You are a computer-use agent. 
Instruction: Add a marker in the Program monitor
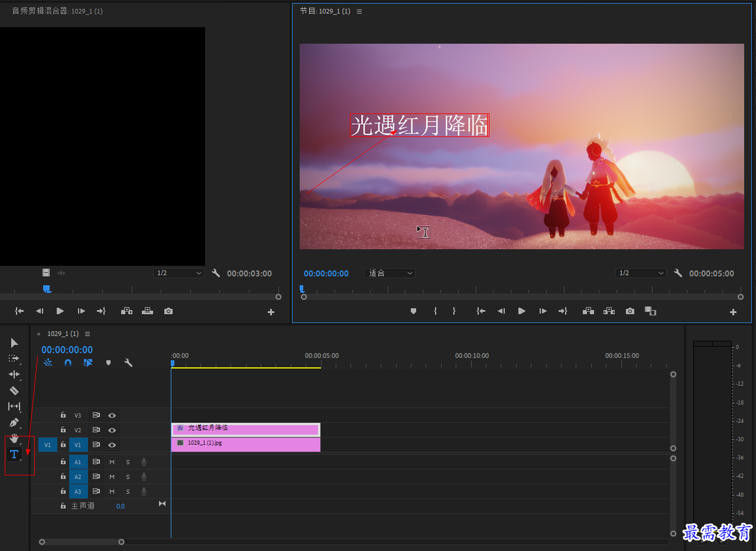(413, 311)
